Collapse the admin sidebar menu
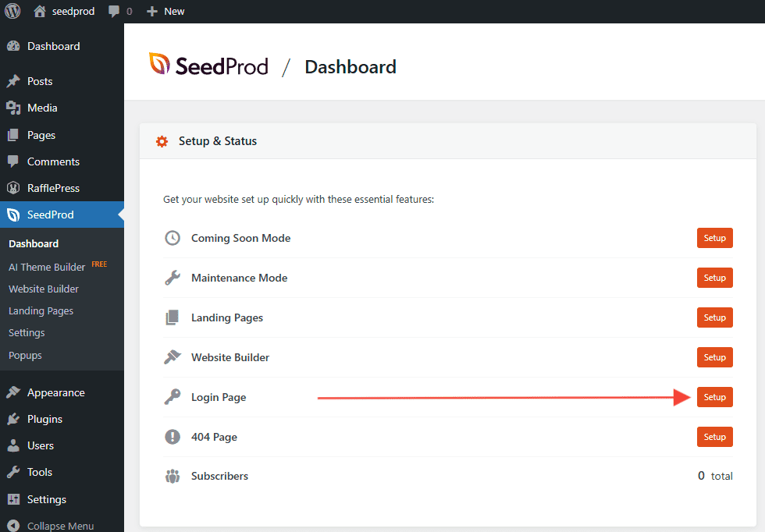Viewport: 765px width, 532px height. (47, 525)
